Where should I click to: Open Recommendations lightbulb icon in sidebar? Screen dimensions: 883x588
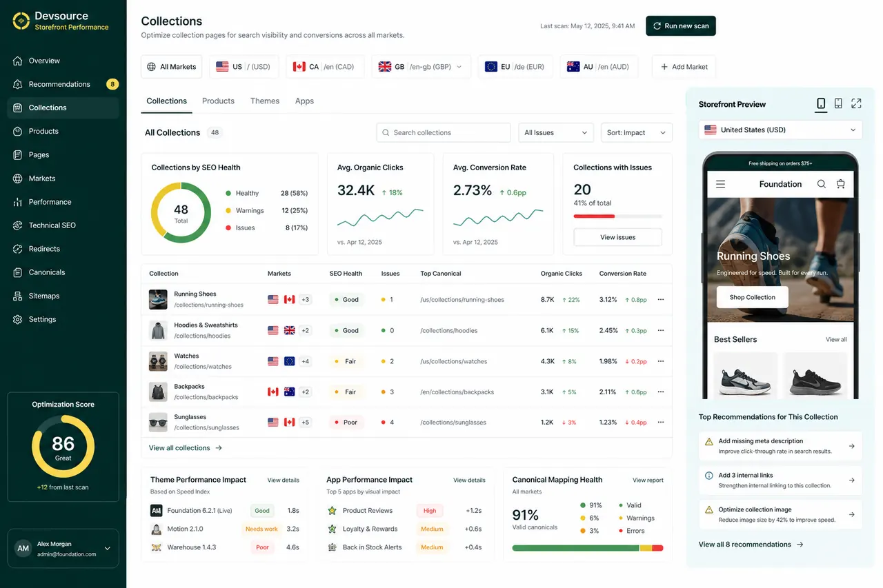18,84
